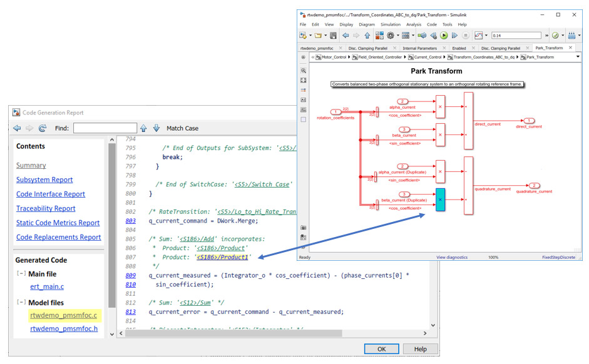The image size is (589, 364).
Task: Click the navigate-up arrow in the Simulink toolbar
Action: coord(366,36)
